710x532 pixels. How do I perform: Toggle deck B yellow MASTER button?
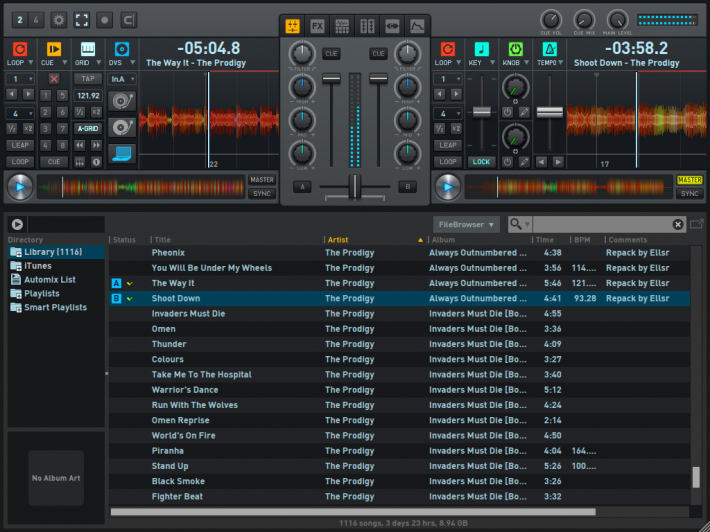click(690, 180)
